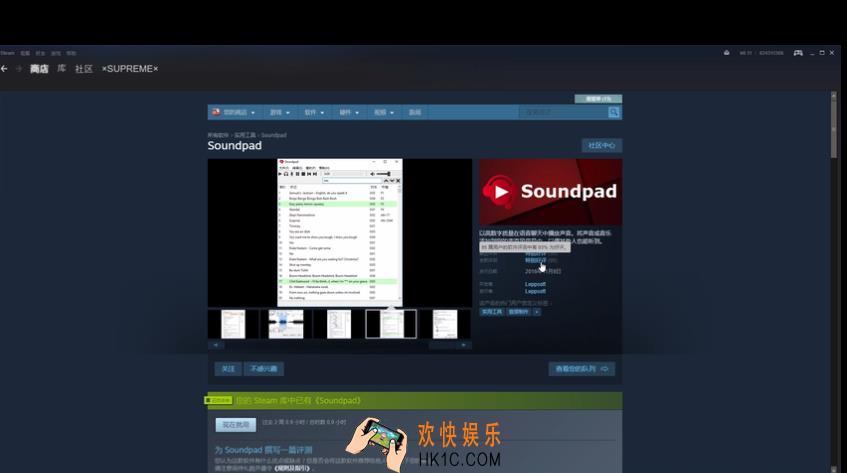This screenshot has height=473, width=847.
Task: Open the 社区 (Community) tab
Action: 84,69
